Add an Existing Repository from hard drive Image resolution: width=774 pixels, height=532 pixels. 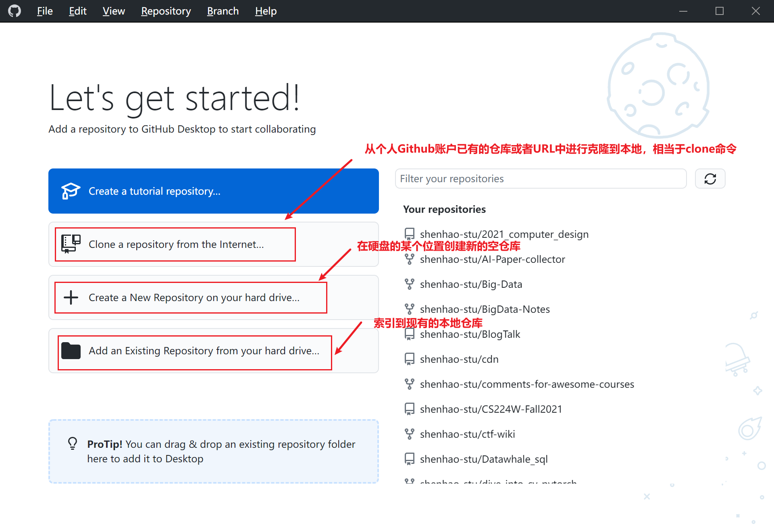204,351
